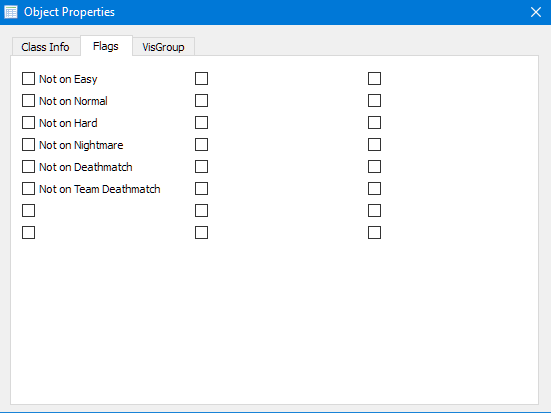Open the VisGroup tab

tap(163, 47)
